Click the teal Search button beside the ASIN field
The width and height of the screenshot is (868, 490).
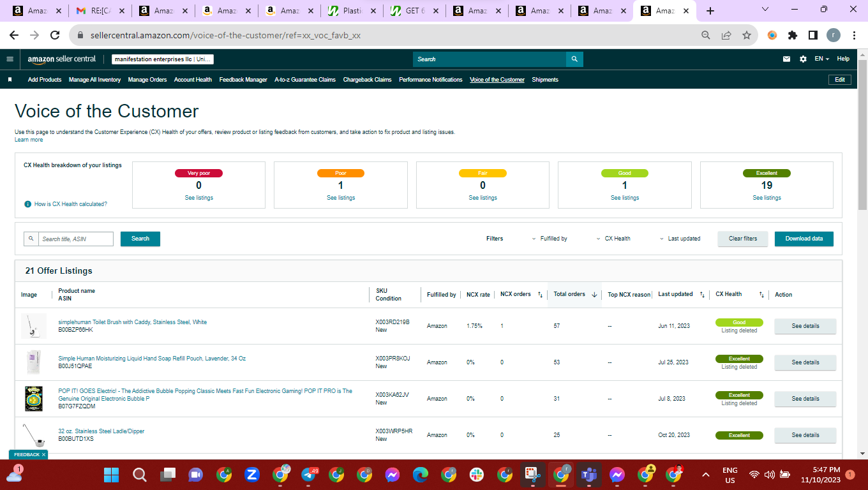[x=140, y=239]
